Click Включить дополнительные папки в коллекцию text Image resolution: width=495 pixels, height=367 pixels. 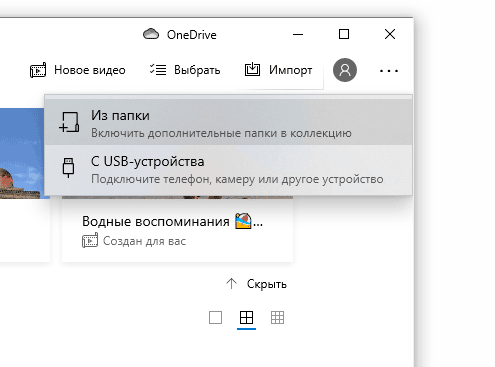pyautogui.click(x=221, y=133)
